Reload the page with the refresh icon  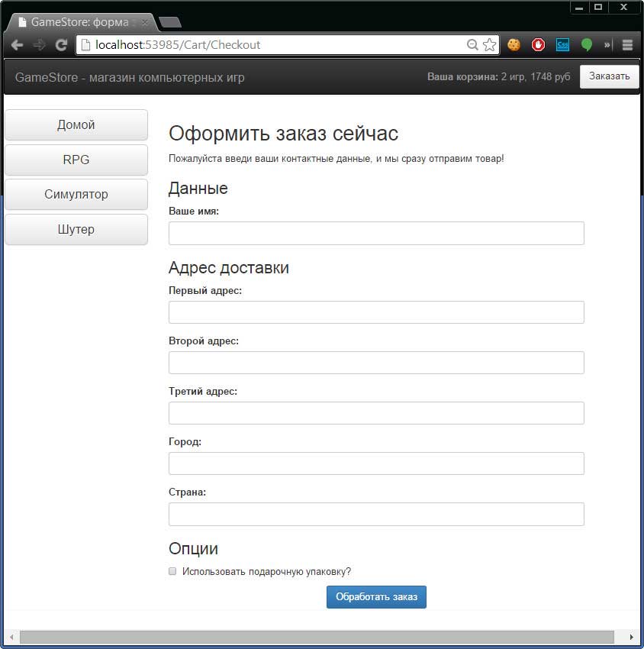(x=62, y=45)
